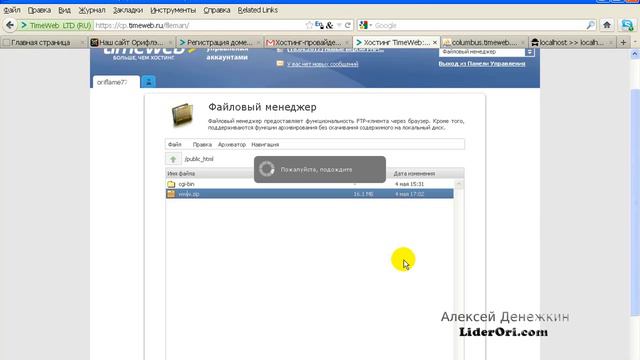Open the tab list dropdown arrow
The width and height of the screenshot is (640, 360).
635,42
